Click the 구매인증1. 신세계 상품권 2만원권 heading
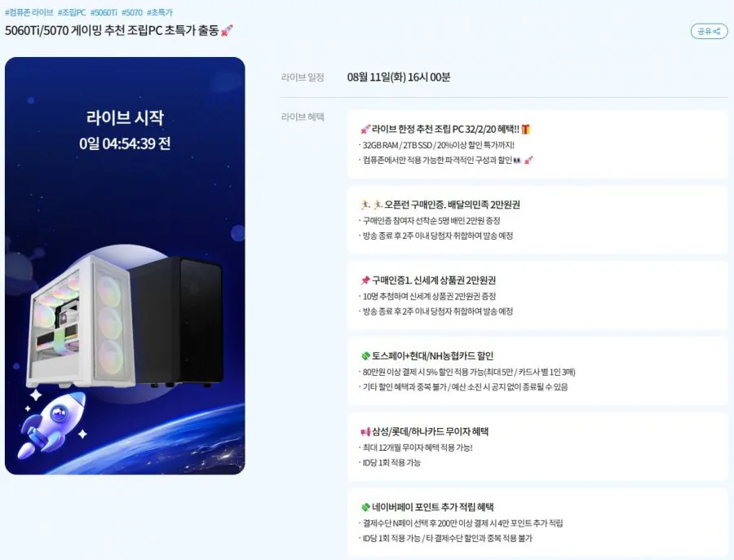This screenshot has height=560, width=734. [x=434, y=280]
